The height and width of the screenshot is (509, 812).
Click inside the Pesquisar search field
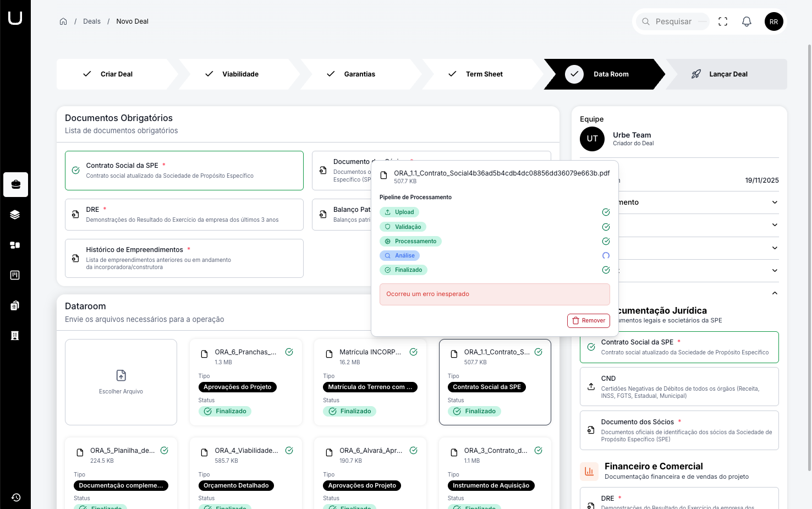click(672, 21)
